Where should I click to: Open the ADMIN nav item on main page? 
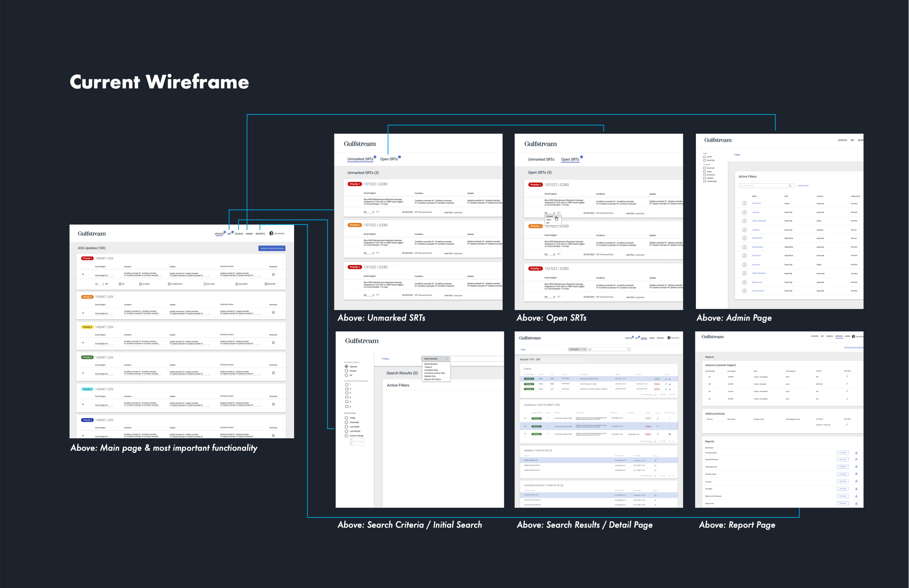coord(249,234)
